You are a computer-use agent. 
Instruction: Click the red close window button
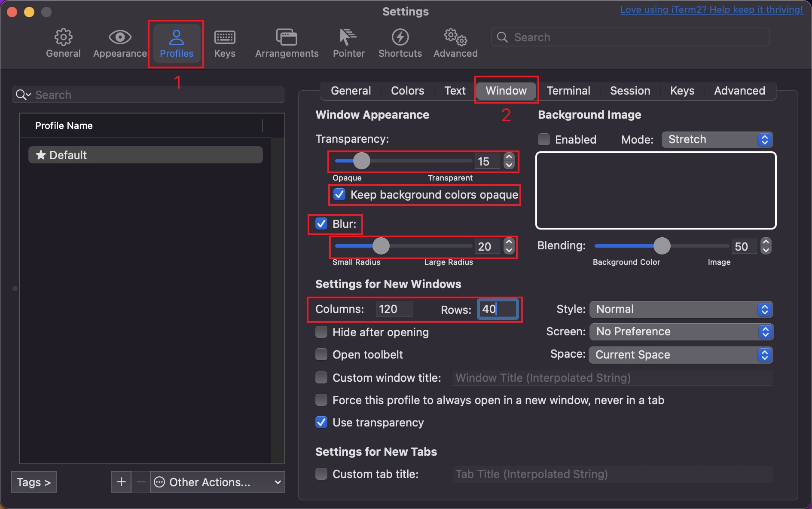coord(12,12)
